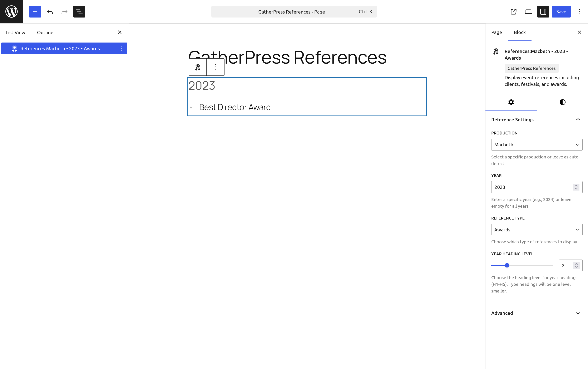Open the command palette title bar
The height and width of the screenshot is (369, 588).
pos(294,11)
